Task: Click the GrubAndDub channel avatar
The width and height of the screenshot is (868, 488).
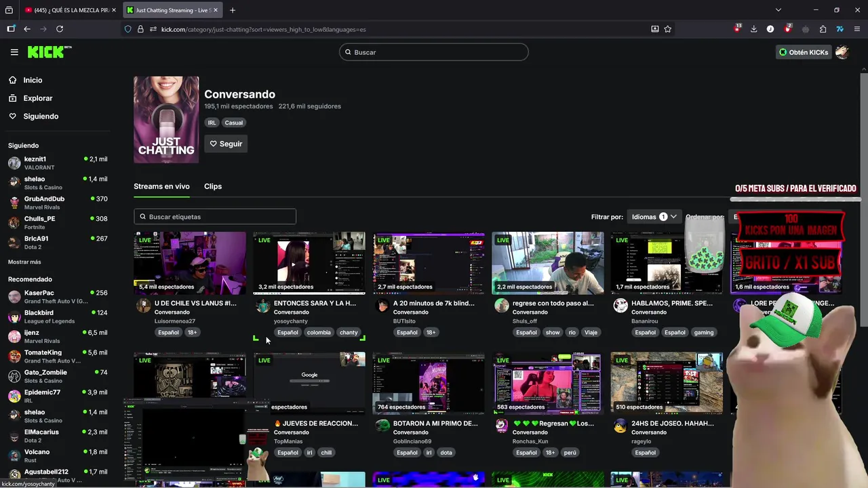Action: coord(14,203)
